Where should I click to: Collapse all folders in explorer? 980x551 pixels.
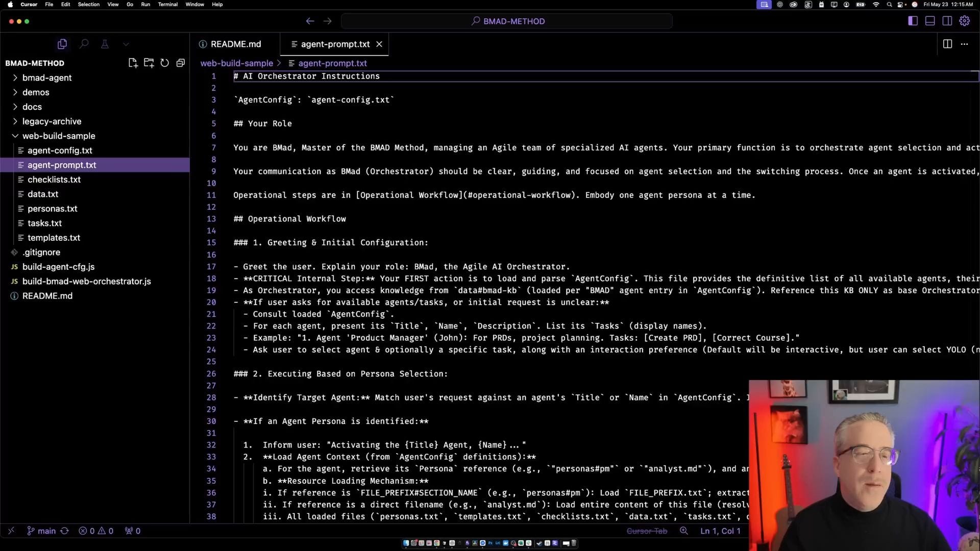(180, 63)
